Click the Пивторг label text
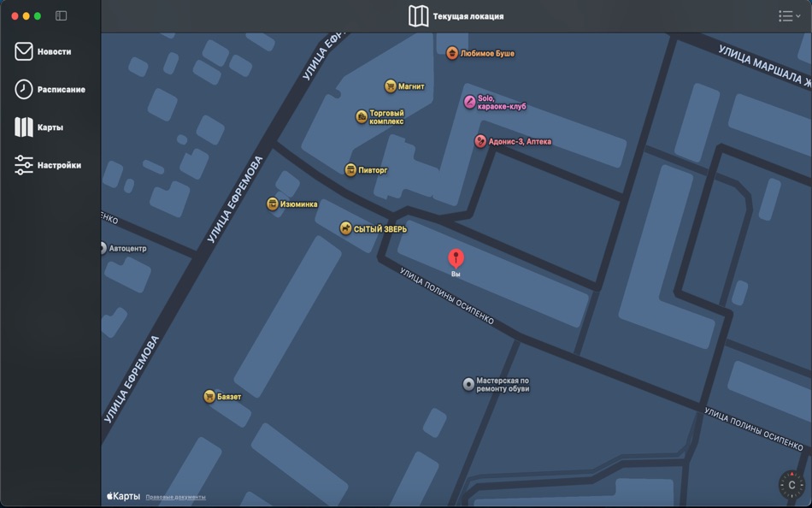812x508 pixels. (x=373, y=170)
